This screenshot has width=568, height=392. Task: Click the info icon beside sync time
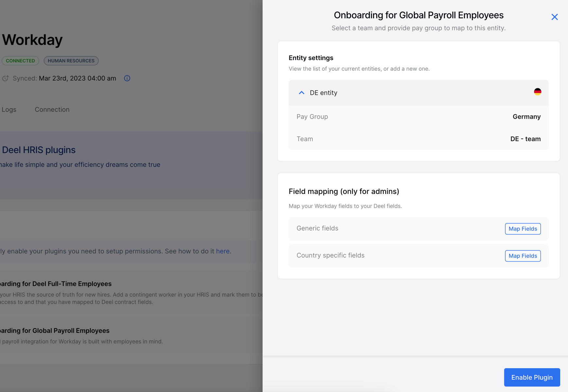(x=127, y=78)
